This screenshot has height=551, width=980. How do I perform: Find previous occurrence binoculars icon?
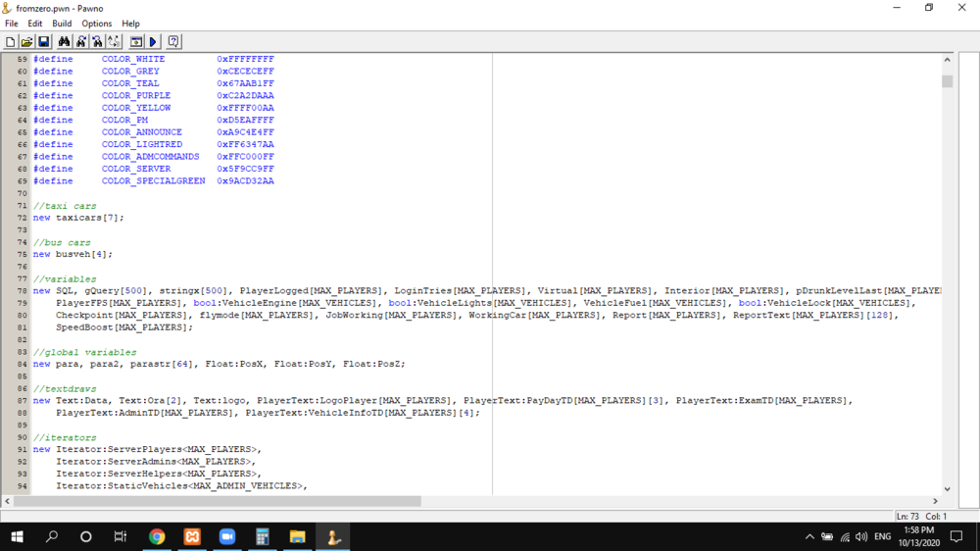tap(97, 42)
